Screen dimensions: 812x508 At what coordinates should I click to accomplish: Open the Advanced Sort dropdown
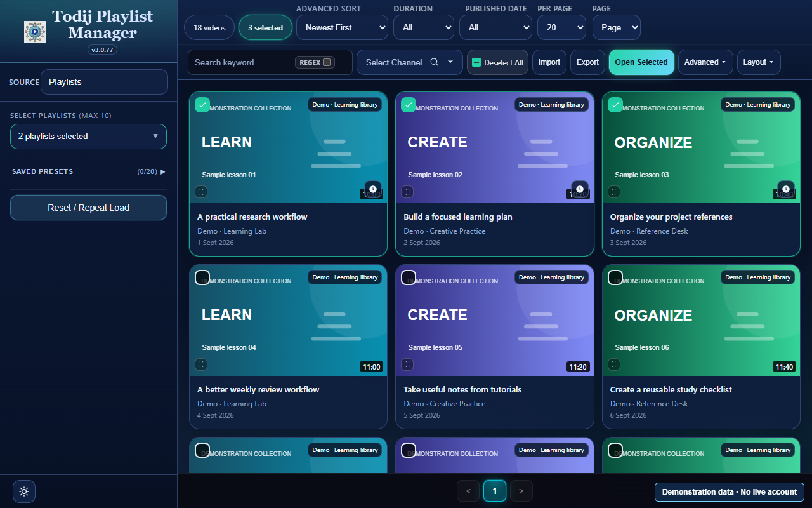[x=342, y=27]
